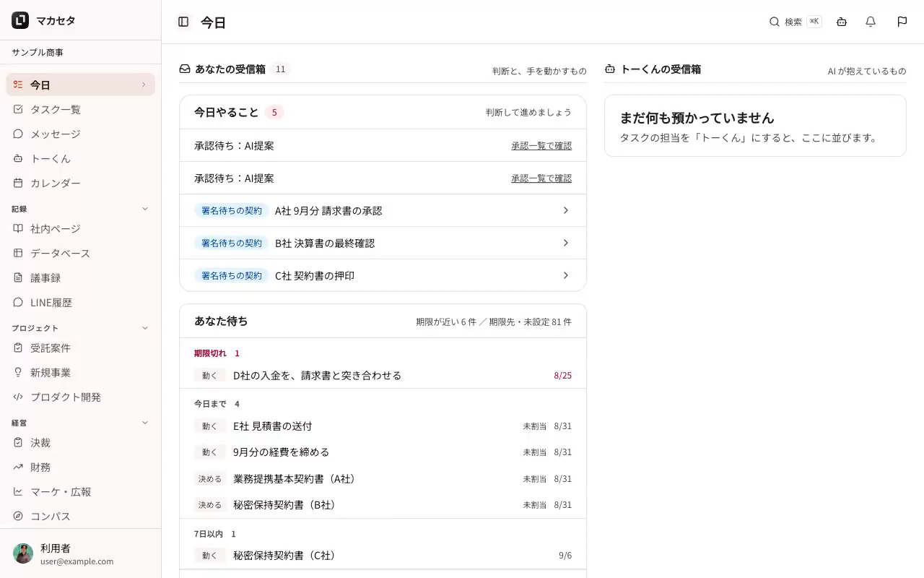Open the 検索 search button
The width and height of the screenshot is (924, 578).
click(x=795, y=22)
